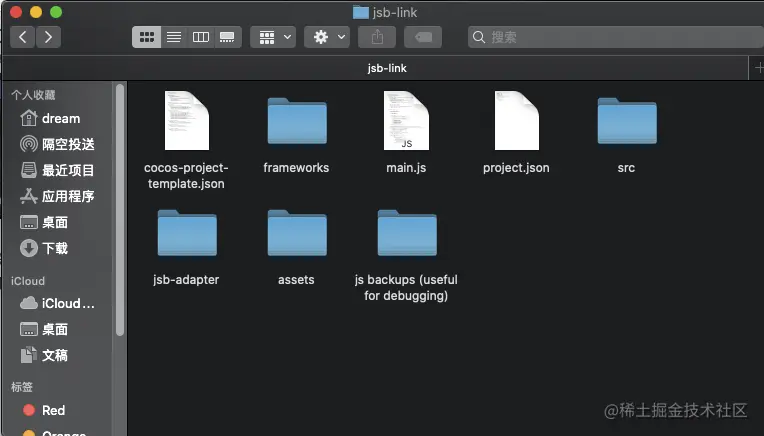The width and height of the screenshot is (764, 436).
Task: Select the frameworks folder icon
Action: [297, 121]
